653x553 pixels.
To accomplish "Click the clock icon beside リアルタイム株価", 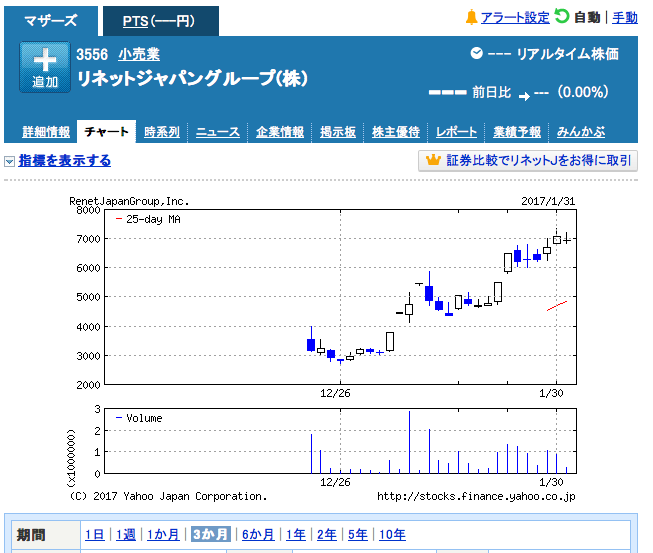I will [x=476, y=53].
